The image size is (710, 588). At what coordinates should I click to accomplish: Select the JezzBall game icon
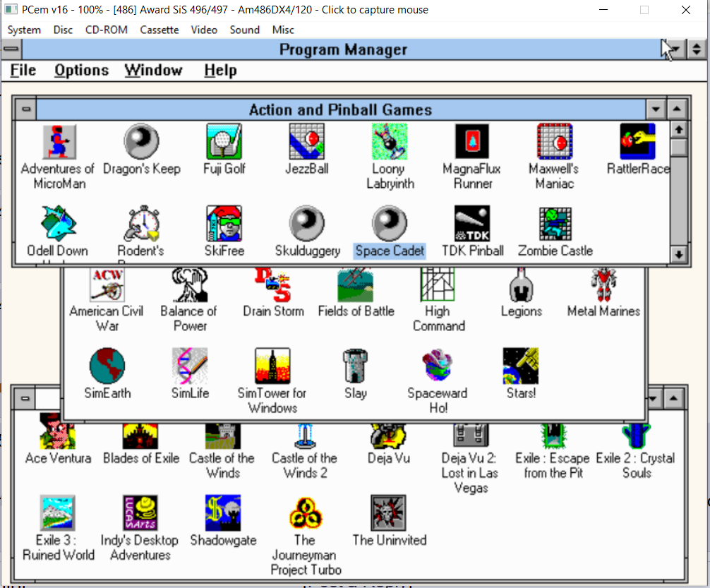(306, 142)
